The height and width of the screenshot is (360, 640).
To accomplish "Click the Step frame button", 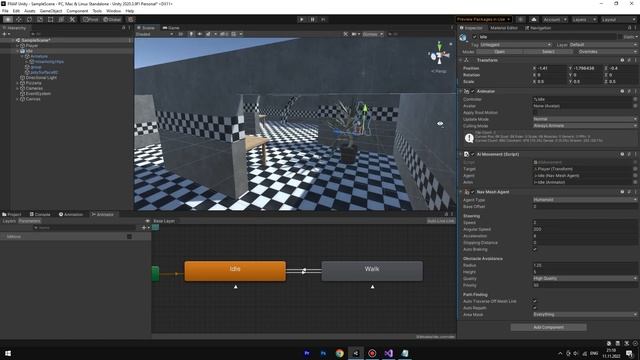I will click(323, 19).
